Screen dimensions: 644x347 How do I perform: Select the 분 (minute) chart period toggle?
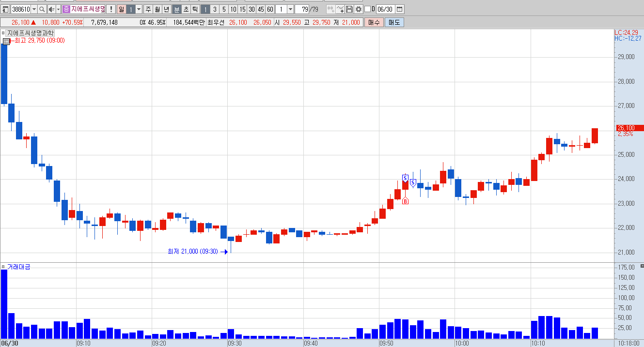pos(176,9)
